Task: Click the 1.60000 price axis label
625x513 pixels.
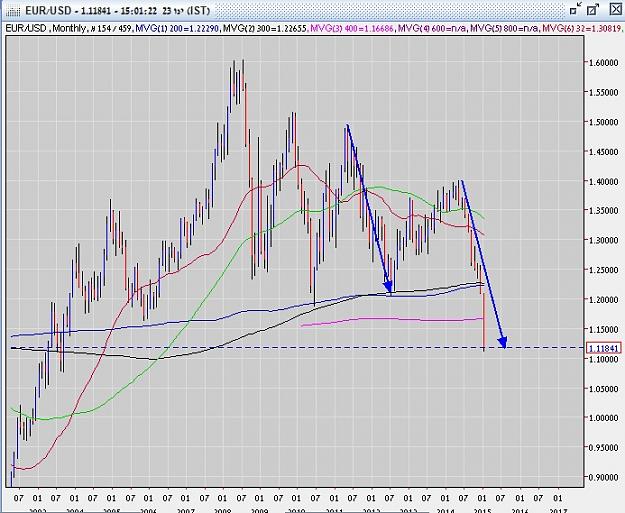Action: (x=603, y=63)
